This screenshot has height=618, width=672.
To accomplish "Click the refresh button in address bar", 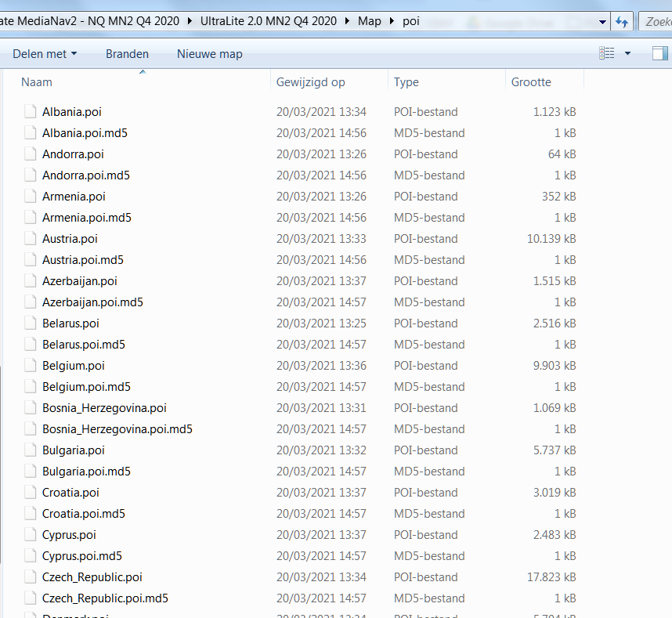I will [622, 21].
